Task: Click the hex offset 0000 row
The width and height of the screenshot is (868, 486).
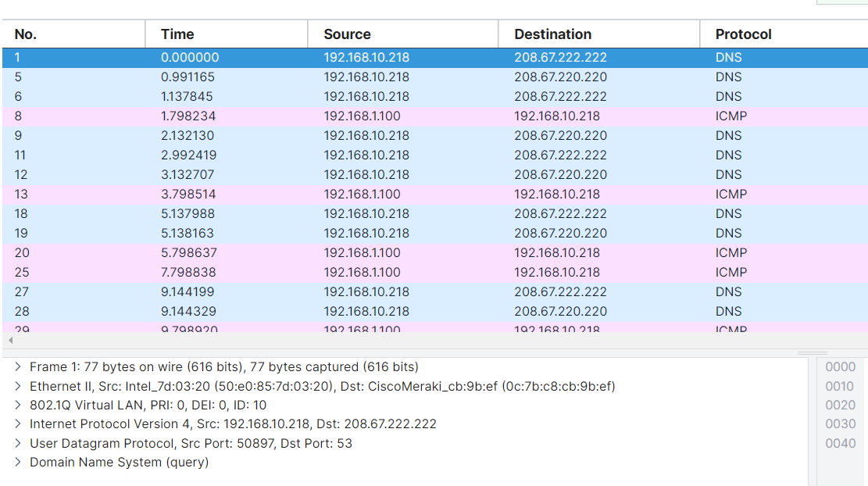Action: point(839,366)
